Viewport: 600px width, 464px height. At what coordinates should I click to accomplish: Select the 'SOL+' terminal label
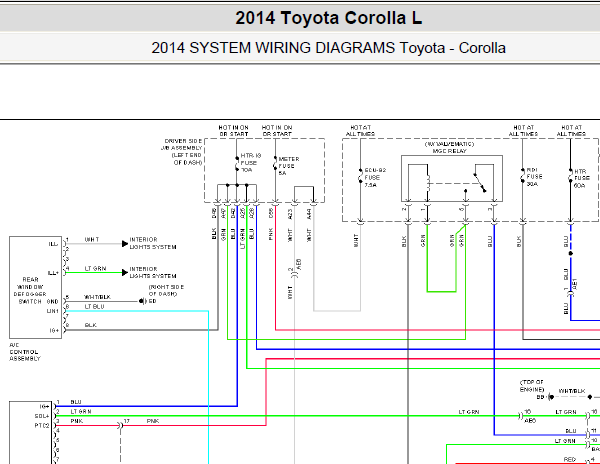(42, 416)
